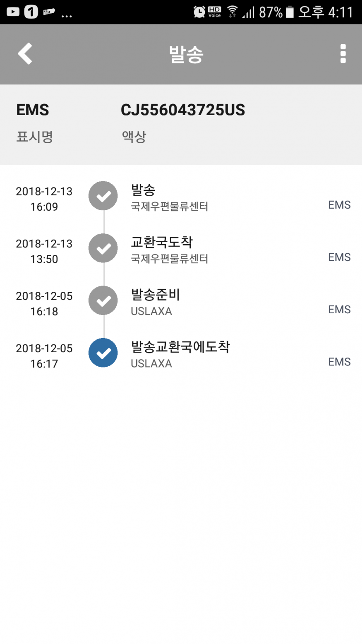This screenshot has width=362, height=644.
Task: Tap the display name value 액상
Action: (134, 137)
